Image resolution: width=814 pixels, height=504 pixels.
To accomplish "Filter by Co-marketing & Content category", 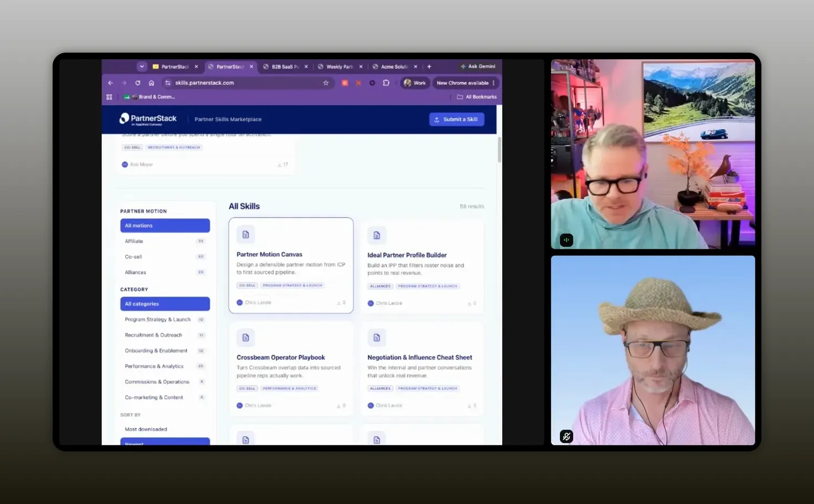I will point(165,398).
